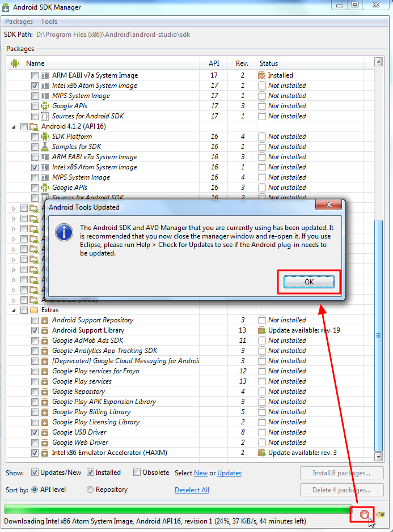Click the API 17 Google APIs android icon
This screenshot has height=532, width=393.
coord(45,106)
